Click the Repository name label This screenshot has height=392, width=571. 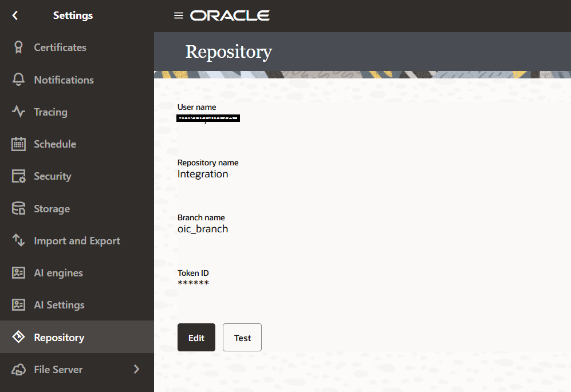208,163
